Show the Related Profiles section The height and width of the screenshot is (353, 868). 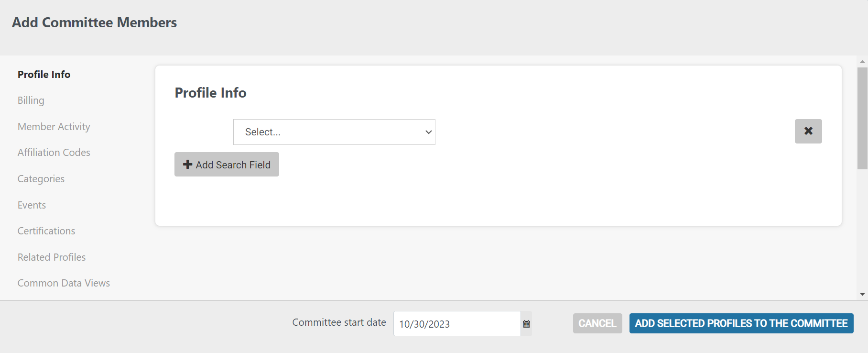click(x=52, y=257)
